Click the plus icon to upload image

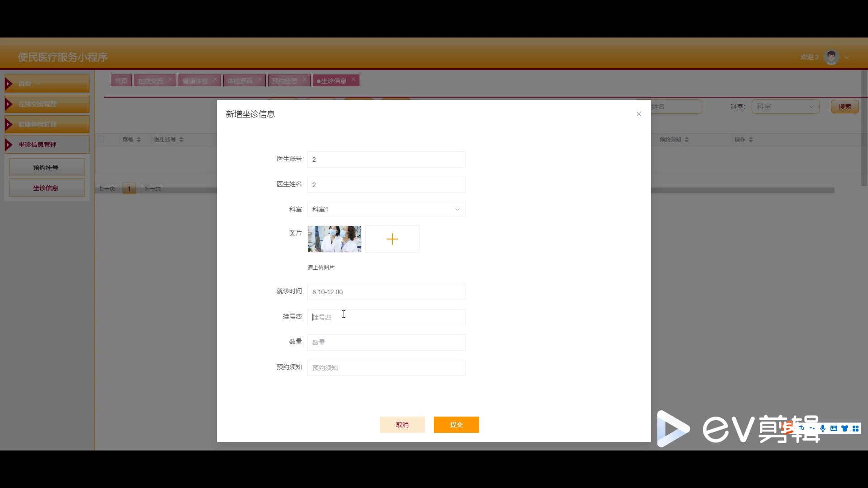[392, 239]
